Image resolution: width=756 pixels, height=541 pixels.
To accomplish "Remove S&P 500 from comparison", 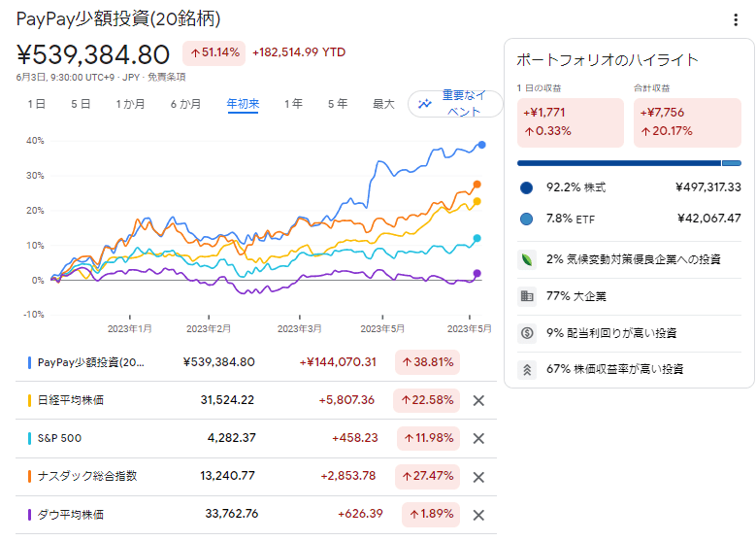I will 477,438.
